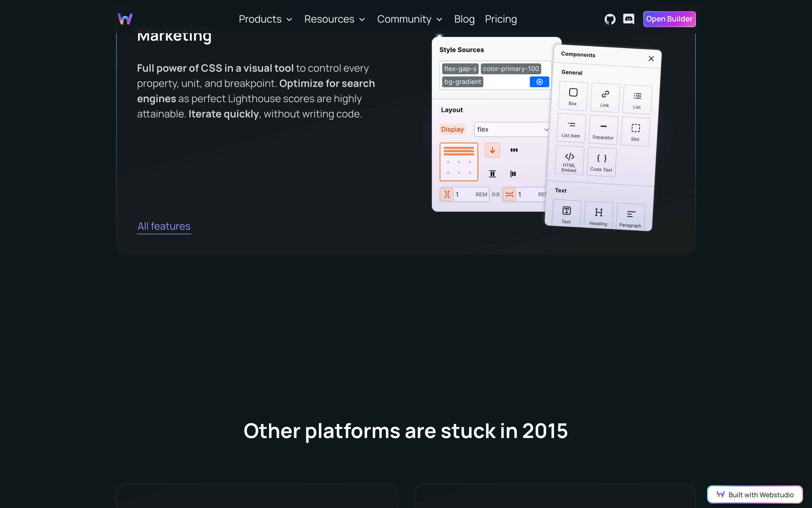
Task: Click the align items top icon
Action: pyautogui.click(x=492, y=174)
